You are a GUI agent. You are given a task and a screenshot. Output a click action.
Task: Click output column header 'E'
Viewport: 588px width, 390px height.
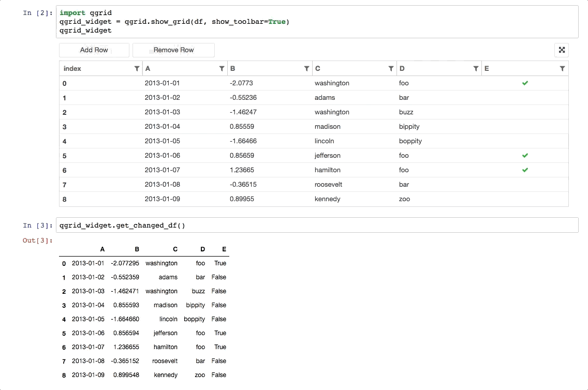pyautogui.click(x=224, y=249)
